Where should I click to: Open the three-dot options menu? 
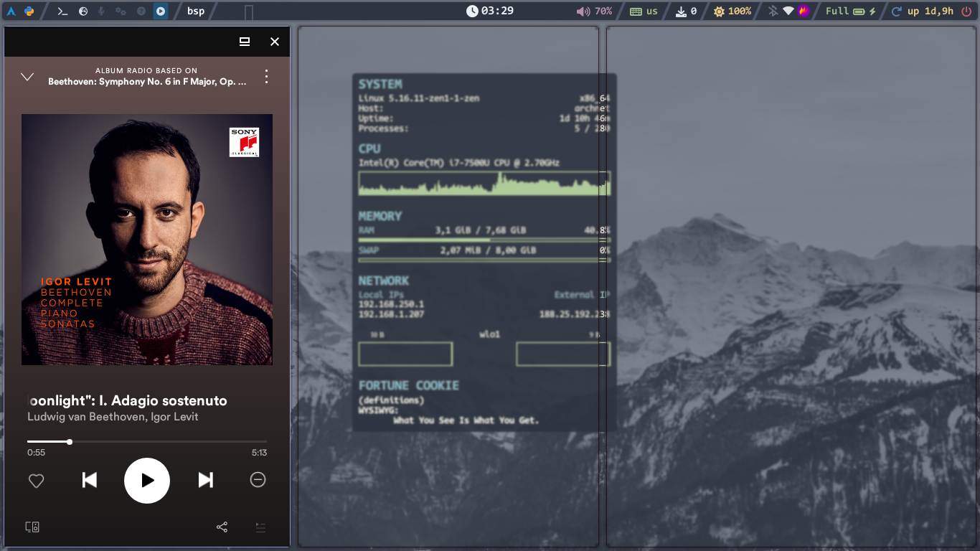266,76
